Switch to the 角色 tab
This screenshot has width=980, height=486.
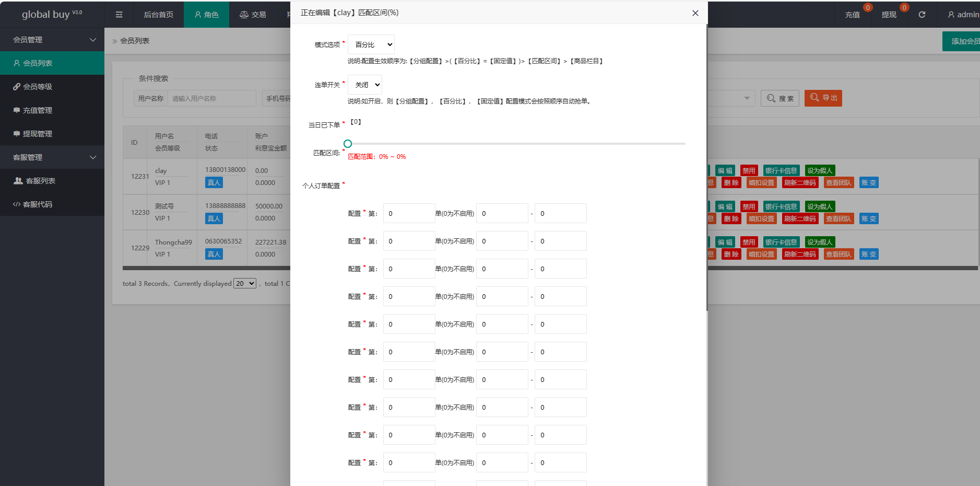(x=206, y=15)
